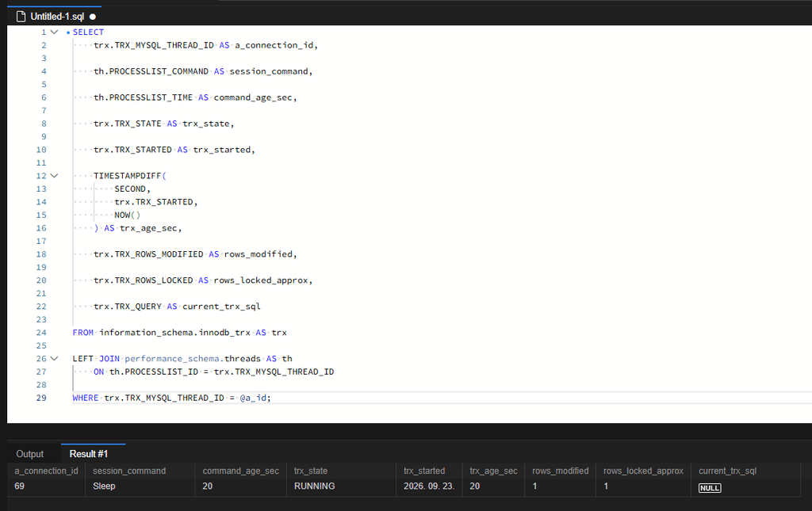Click the TIMESTAMPDIFF function name
The image size is (812, 511).
[x=128, y=176]
